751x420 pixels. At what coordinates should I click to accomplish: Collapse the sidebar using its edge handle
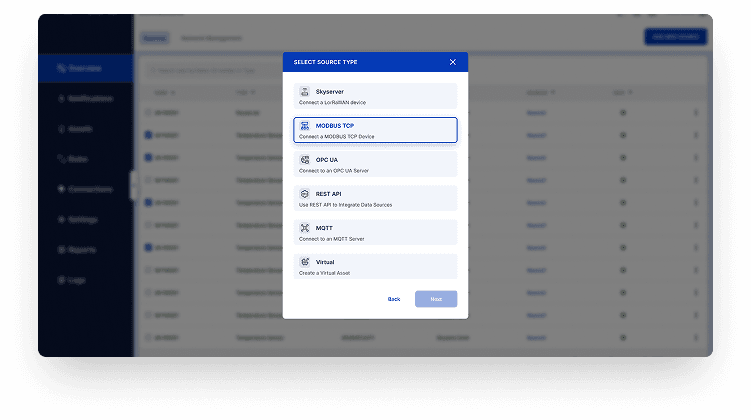click(132, 185)
